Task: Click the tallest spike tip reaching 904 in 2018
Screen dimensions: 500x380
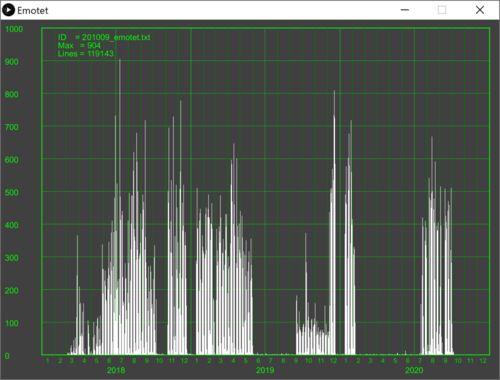Action: (120, 60)
